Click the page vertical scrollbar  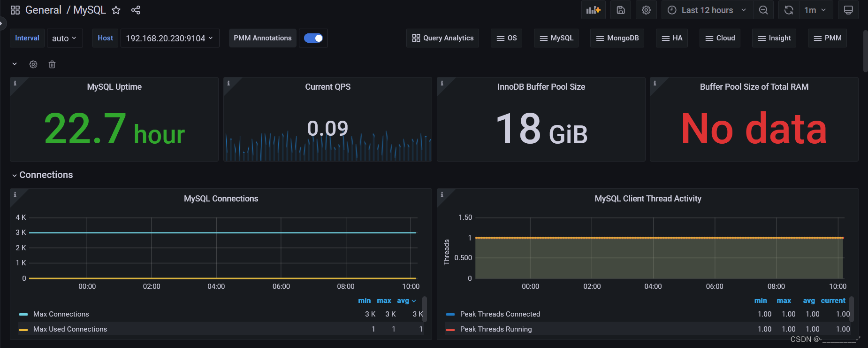pyautogui.click(x=865, y=52)
